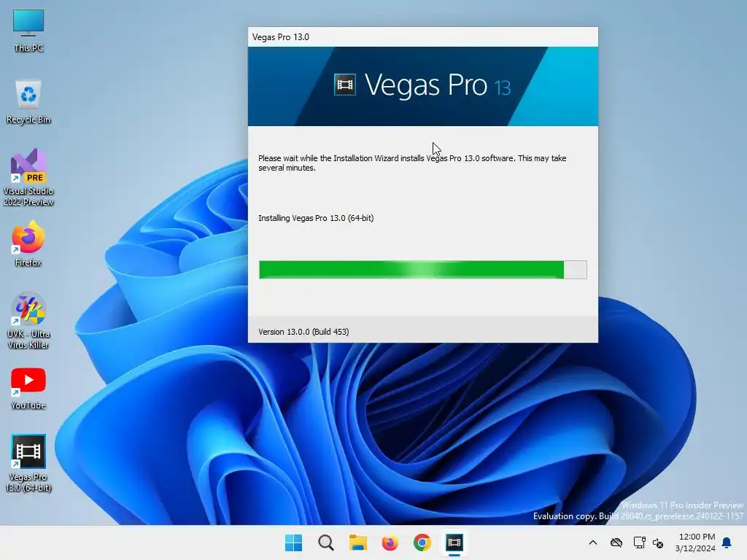Open taskbar Search

point(326,542)
